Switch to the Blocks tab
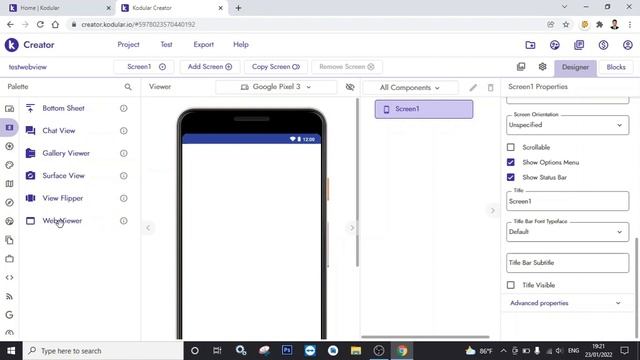 (616, 67)
